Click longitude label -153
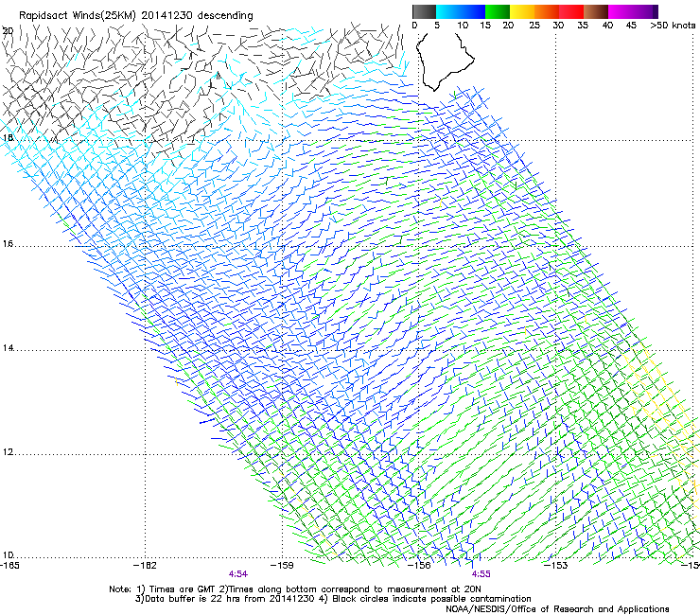This screenshot has width=700, height=615. pyautogui.click(x=556, y=566)
